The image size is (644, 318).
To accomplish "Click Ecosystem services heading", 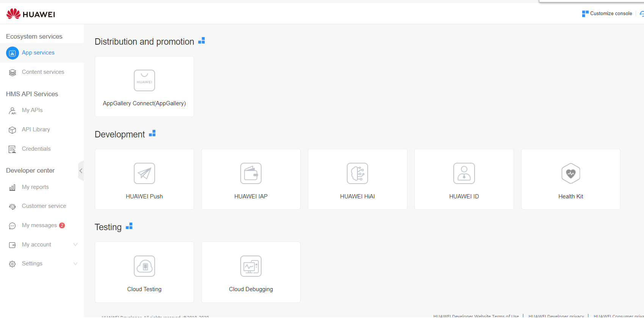I will tap(34, 36).
